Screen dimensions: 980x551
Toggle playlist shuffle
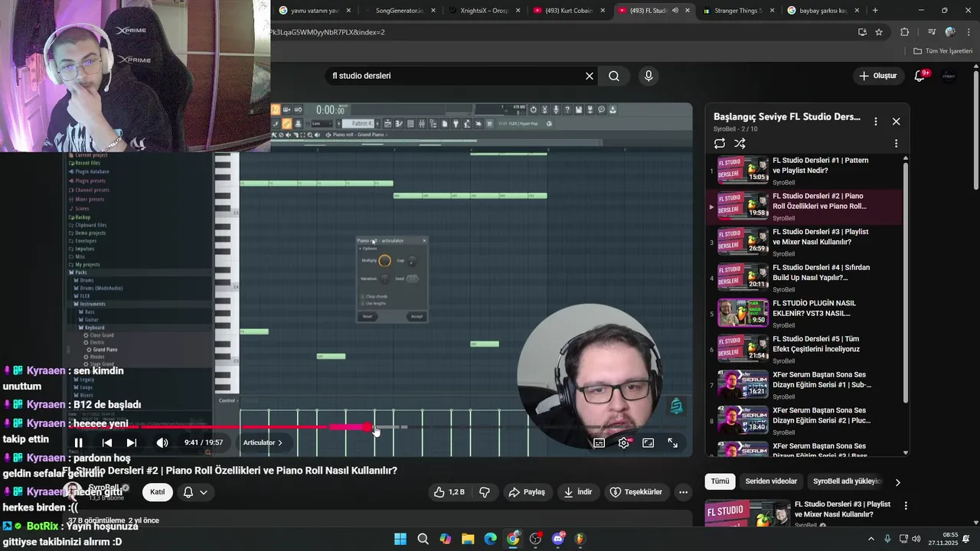click(740, 143)
